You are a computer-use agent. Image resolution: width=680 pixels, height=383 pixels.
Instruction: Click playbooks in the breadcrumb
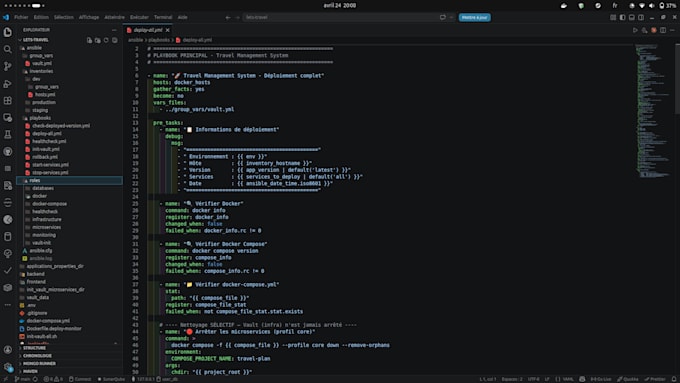159,40
